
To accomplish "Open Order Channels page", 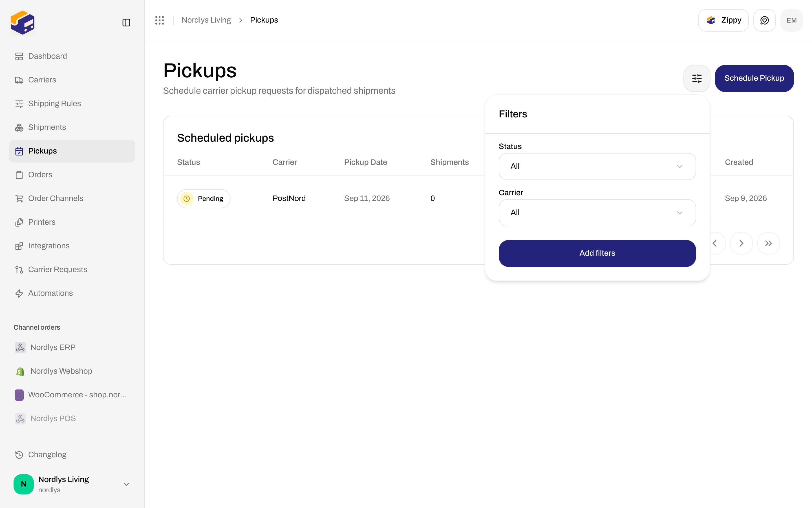I will 72,199.
